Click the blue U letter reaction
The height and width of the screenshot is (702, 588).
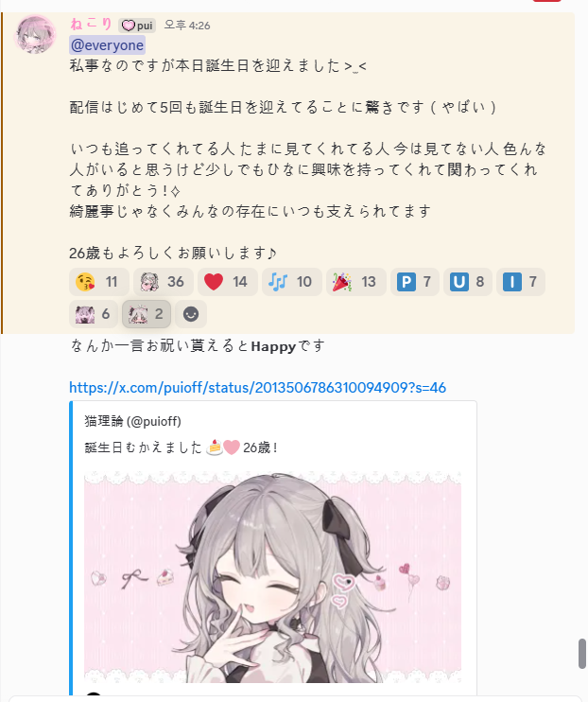[x=468, y=282]
